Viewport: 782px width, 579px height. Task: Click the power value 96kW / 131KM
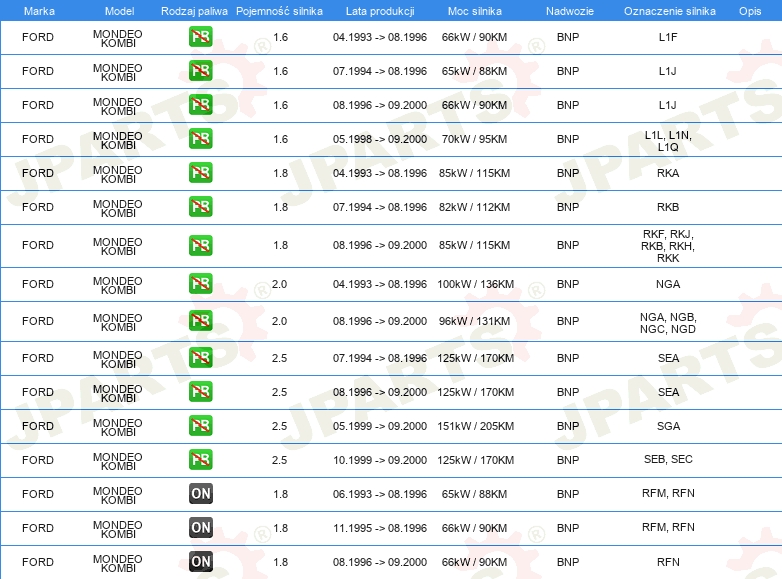474,321
